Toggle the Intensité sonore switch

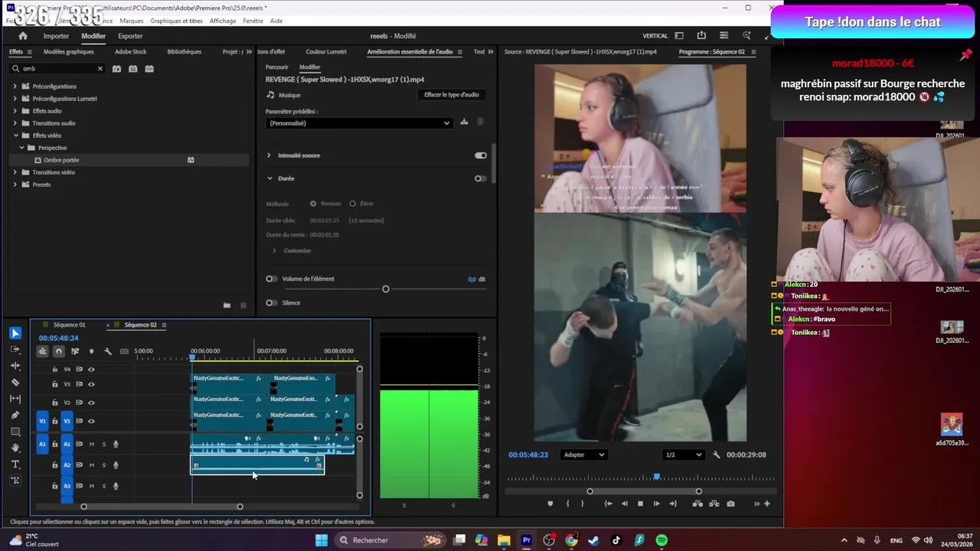click(480, 155)
